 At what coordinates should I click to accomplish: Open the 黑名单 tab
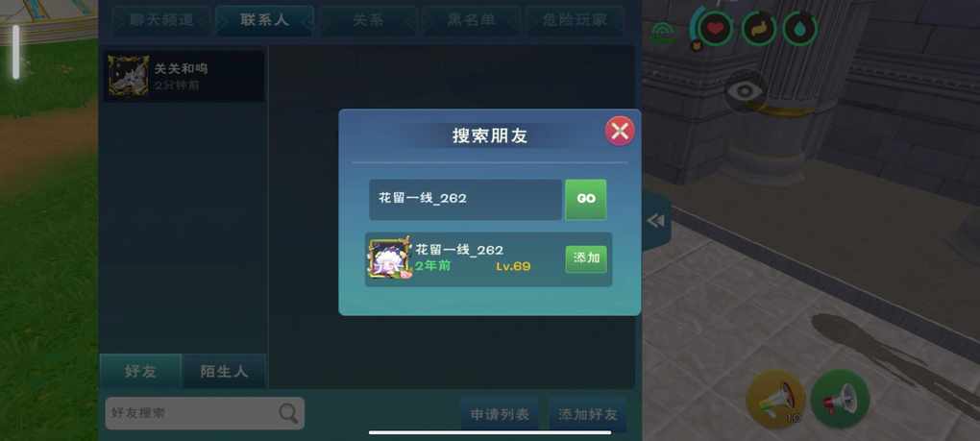click(x=471, y=20)
